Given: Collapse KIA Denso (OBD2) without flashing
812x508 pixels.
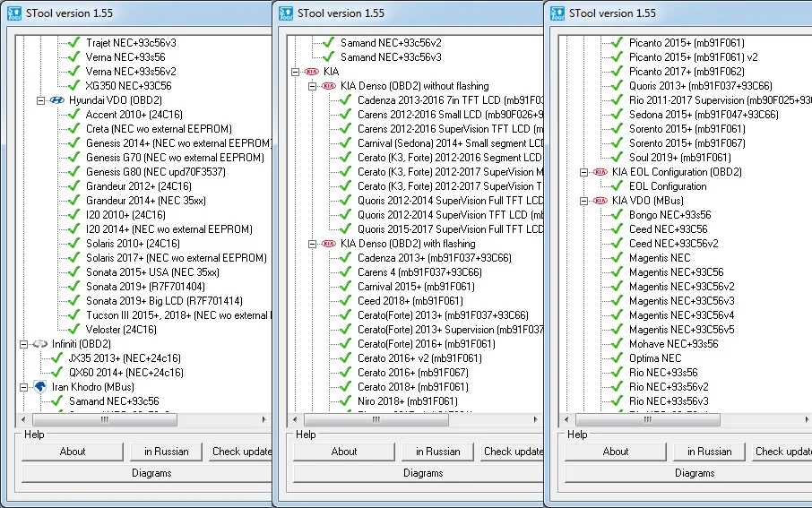Looking at the screenshot, I should coord(312,87).
